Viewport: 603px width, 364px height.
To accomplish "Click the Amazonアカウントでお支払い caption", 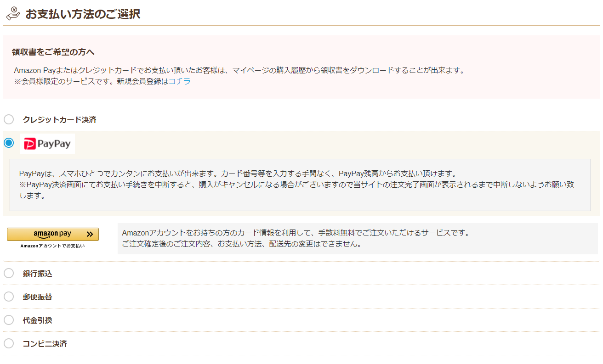I will 53,246.
